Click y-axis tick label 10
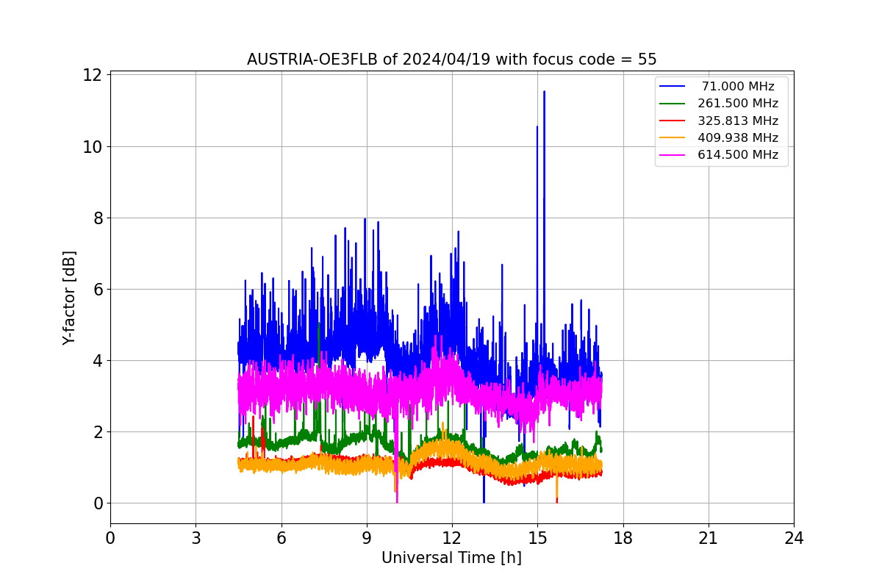The height and width of the screenshot is (588, 882). coord(91,146)
